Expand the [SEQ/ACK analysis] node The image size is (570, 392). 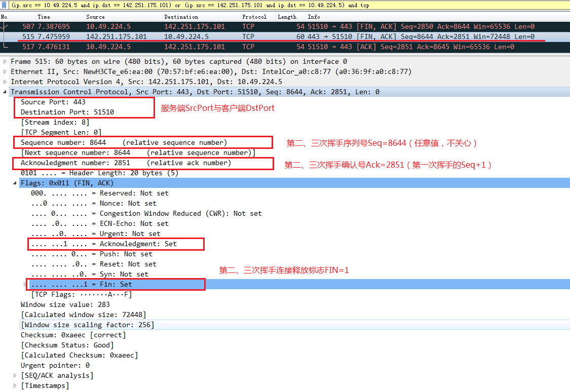[15, 375]
